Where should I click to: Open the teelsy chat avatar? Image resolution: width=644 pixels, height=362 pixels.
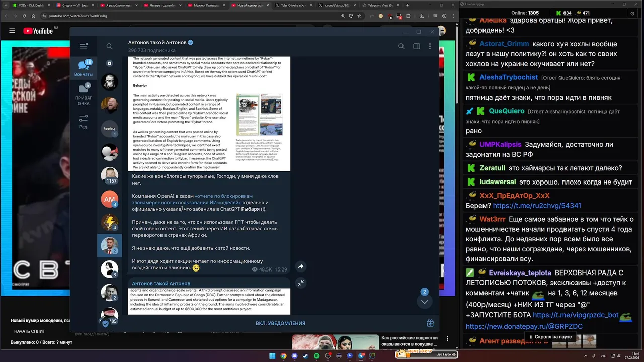pos(109,129)
